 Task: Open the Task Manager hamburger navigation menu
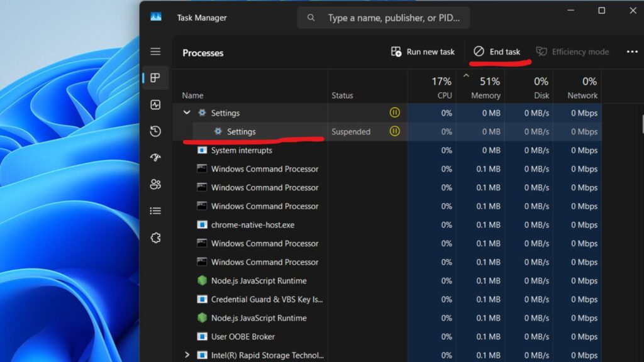[155, 52]
